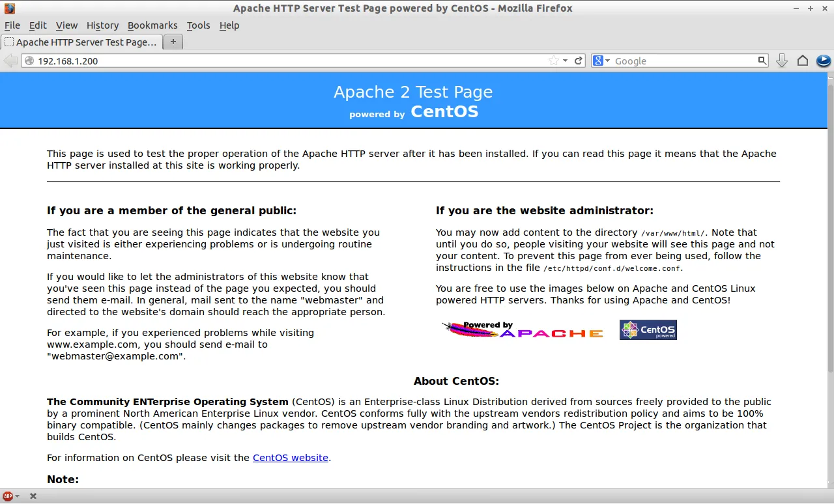Close the add-on bar
Image resolution: width=834 pixels, height=504 pixels.
coord(33,496)
